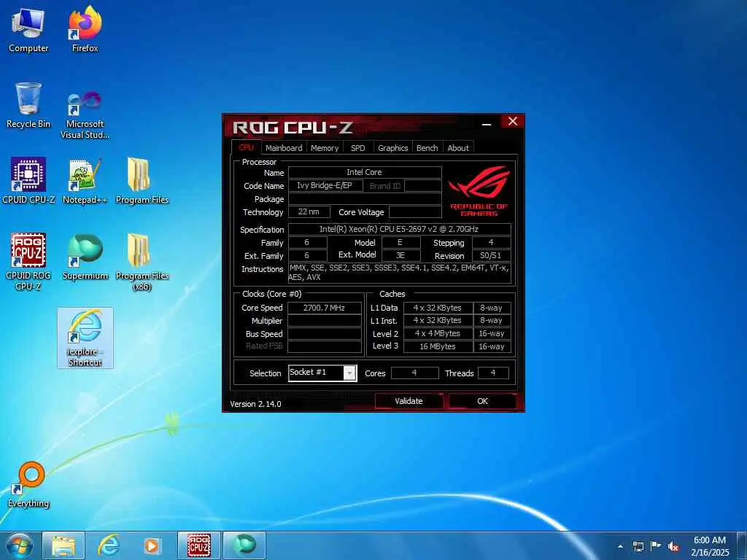747x560 pixels.
Task: Click the Code Name field Ivy Bridge-E/EP
Action: click(325, 186)
